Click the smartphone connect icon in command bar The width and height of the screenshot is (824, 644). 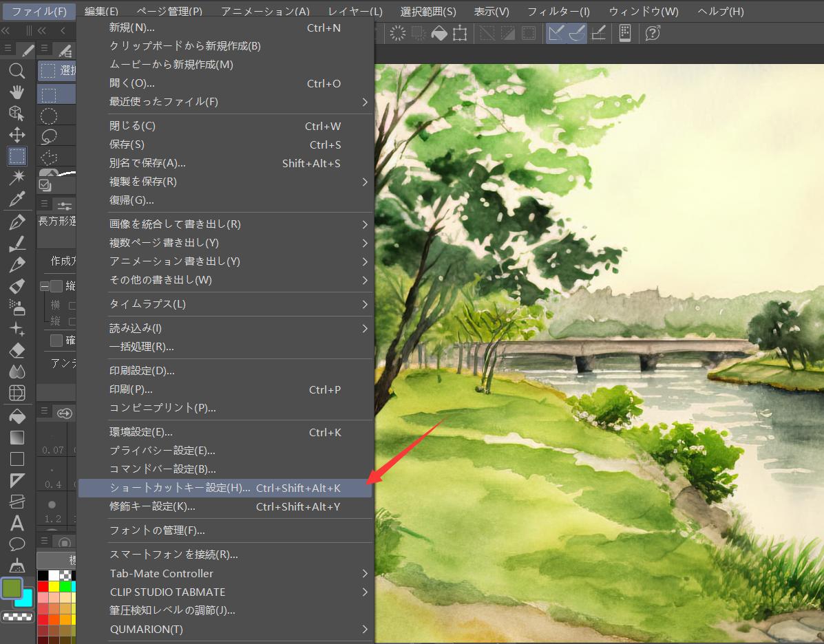[625, 34]
